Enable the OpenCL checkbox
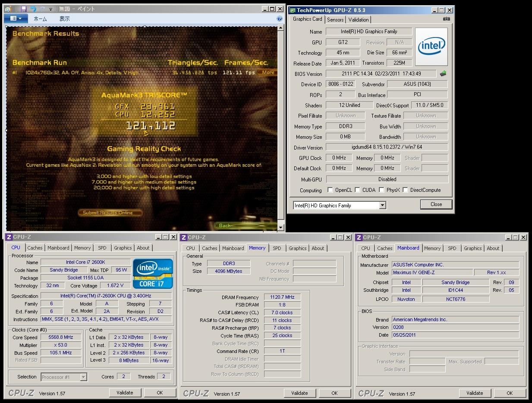This screenshot has height=403, width=532. pos(330,190)
